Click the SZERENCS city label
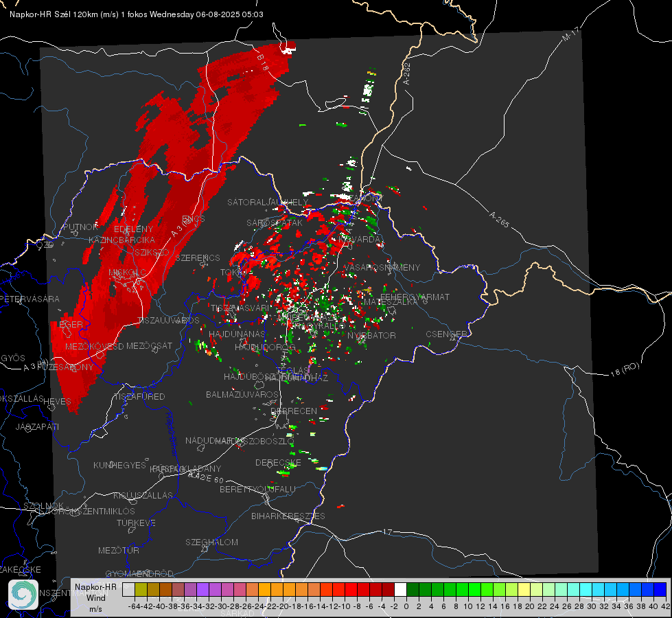Viewport: 672px width, 618px height. 198,257
